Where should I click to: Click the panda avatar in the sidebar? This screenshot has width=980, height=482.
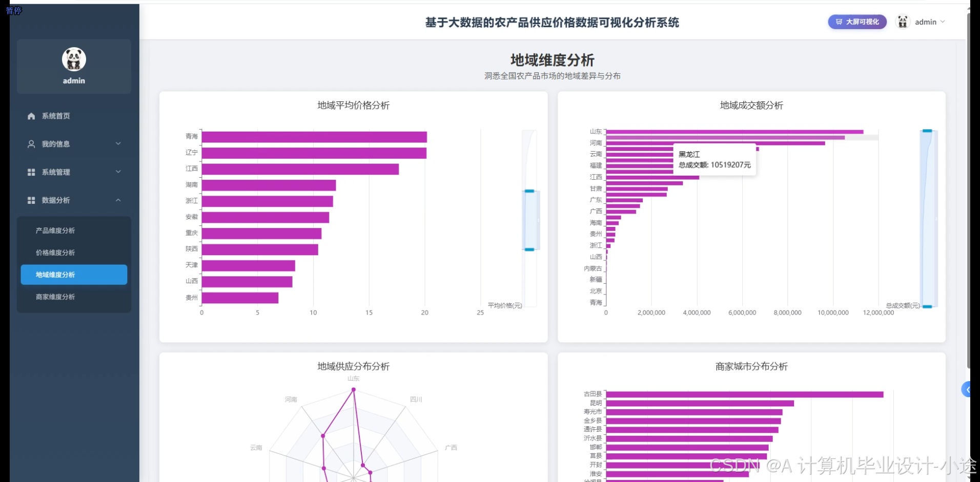point(74,59)
